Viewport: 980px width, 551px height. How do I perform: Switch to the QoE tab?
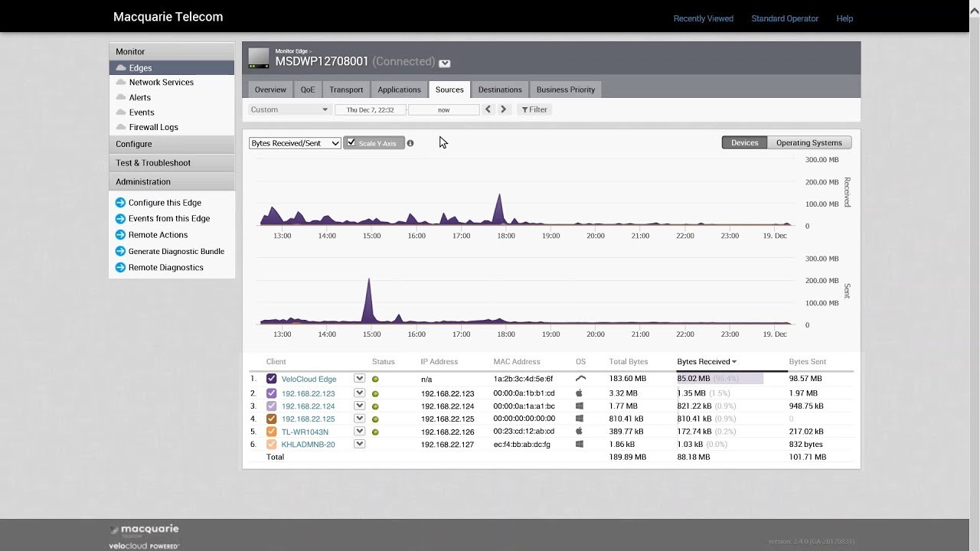pyautogui.click(x=308, y=90)
